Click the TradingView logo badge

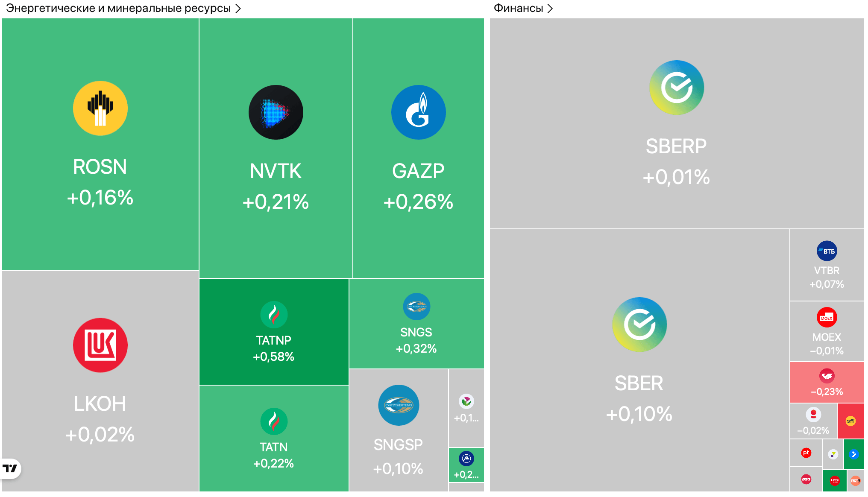click(x=10, y=469)
